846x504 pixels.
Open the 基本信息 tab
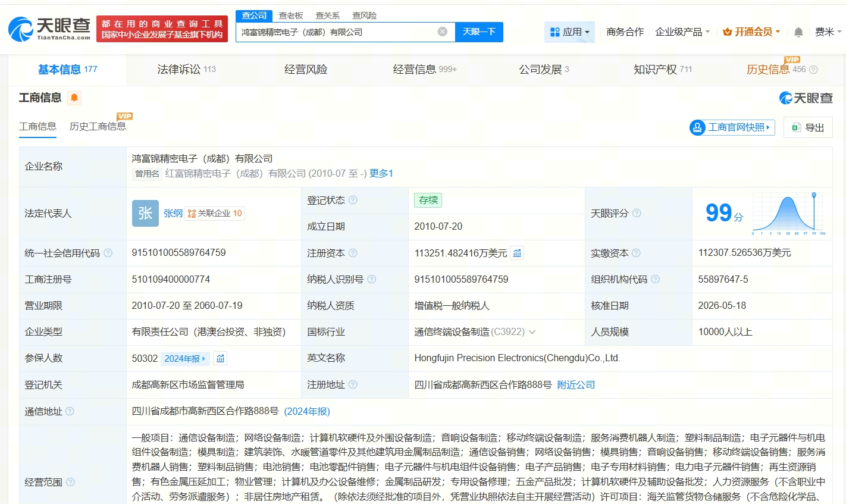68,70
